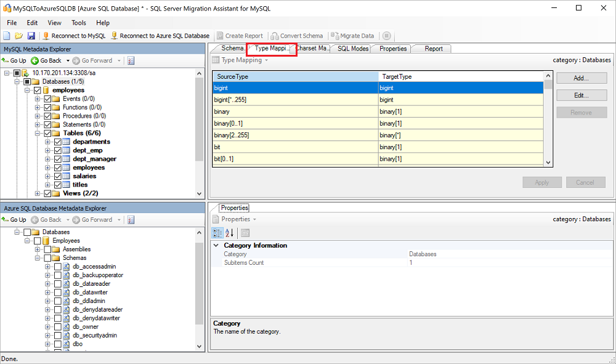Open the Tools menu
This screenshot has width=616, height=364.
coord(78,22)
